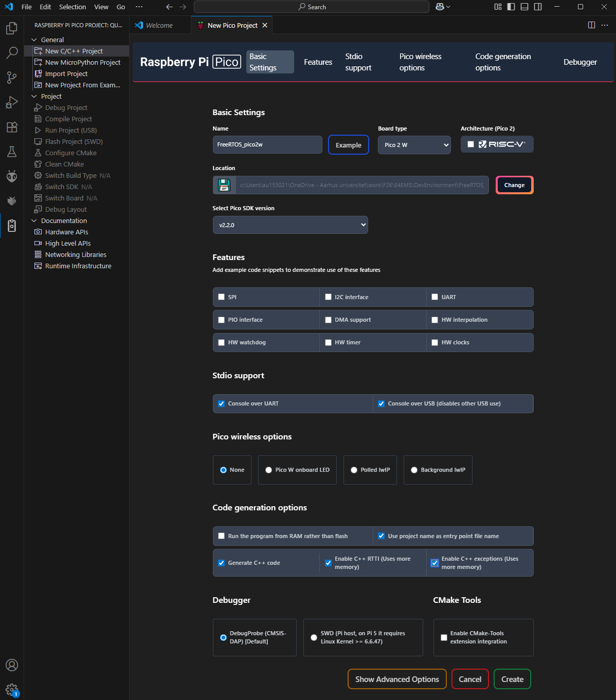The width and height of the screenshot is (616, 700).
Task: Open the Manage gear icon
Action: point(12,690)
